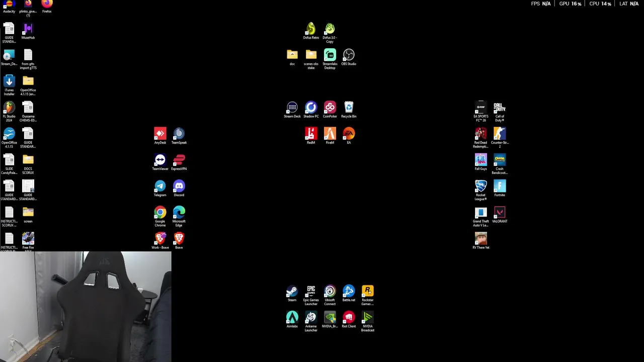
Task: Open the FiveM shortcut
Action: pyautogui.click(x=330, y=136)
